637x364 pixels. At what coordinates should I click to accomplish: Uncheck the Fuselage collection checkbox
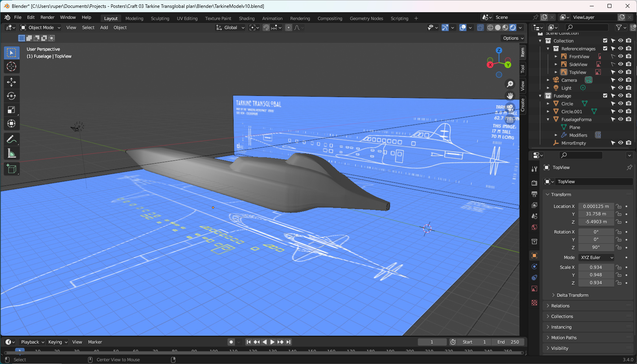pyautogui.click(x=605, y=96)
